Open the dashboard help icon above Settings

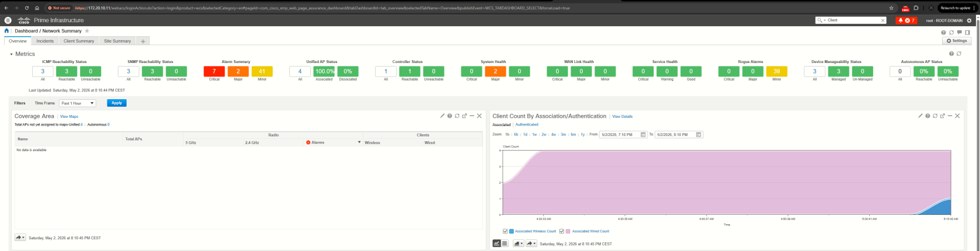(944, 33)
